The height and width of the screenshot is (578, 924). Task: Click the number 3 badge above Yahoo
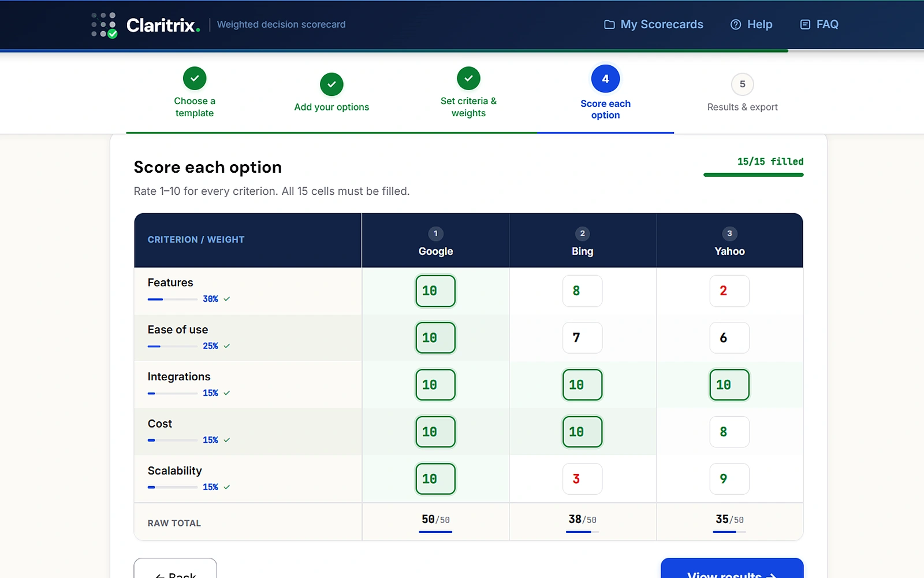[729, 234]
